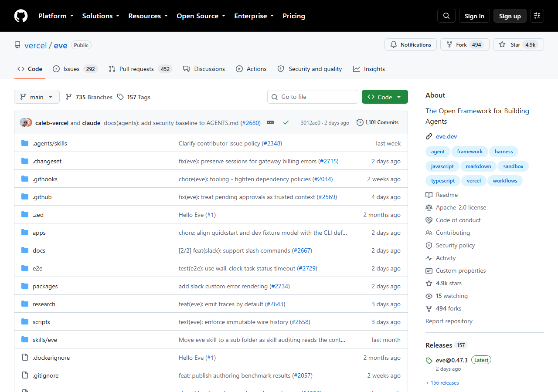This screenshot has width=558, height=392.
Task: Click the Sign up button
Action: (510, 16)
